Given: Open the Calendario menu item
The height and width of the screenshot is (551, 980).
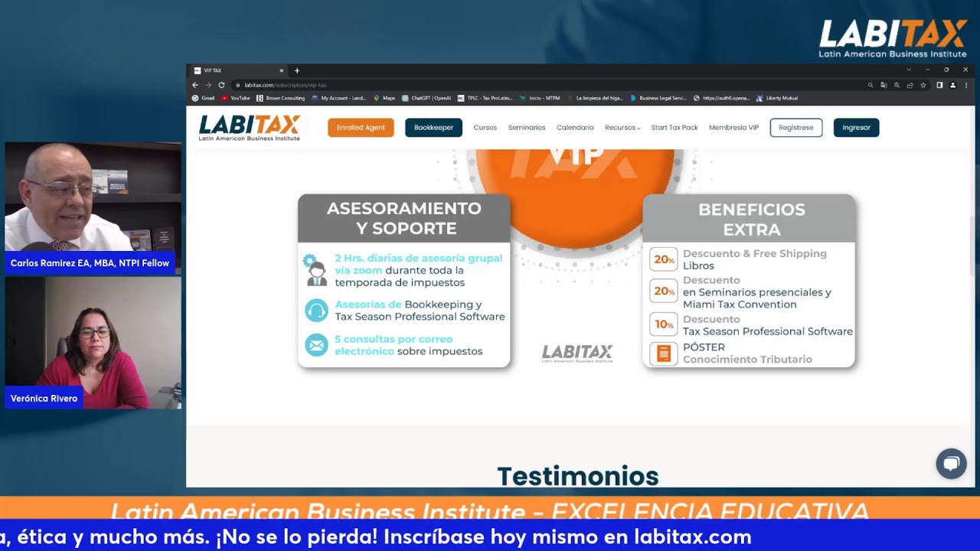Looking at the screenshot, I should (x=575, y=128).
